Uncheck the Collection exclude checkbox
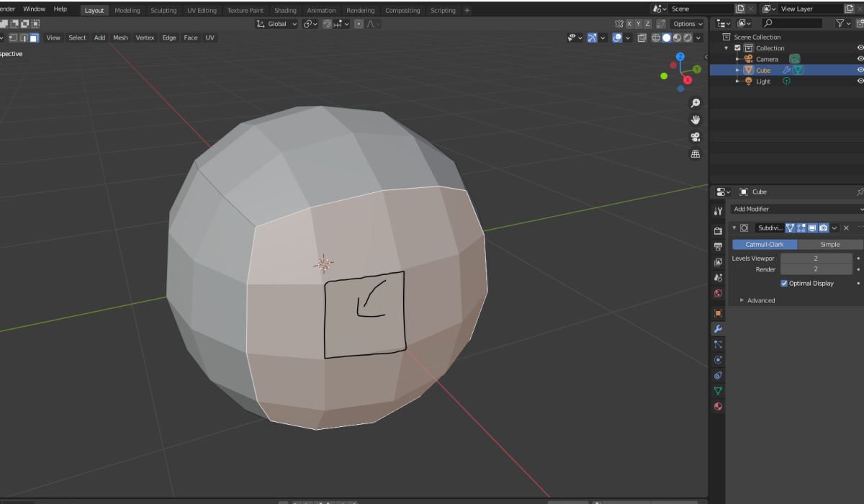Image resolution: width=864 pixels, height=504 pixels. point(737,48)
